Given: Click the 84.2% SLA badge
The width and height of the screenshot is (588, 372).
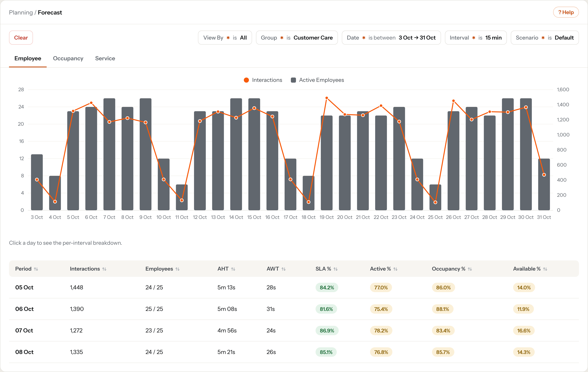Looking at the screenshot, I should point(327,287).
